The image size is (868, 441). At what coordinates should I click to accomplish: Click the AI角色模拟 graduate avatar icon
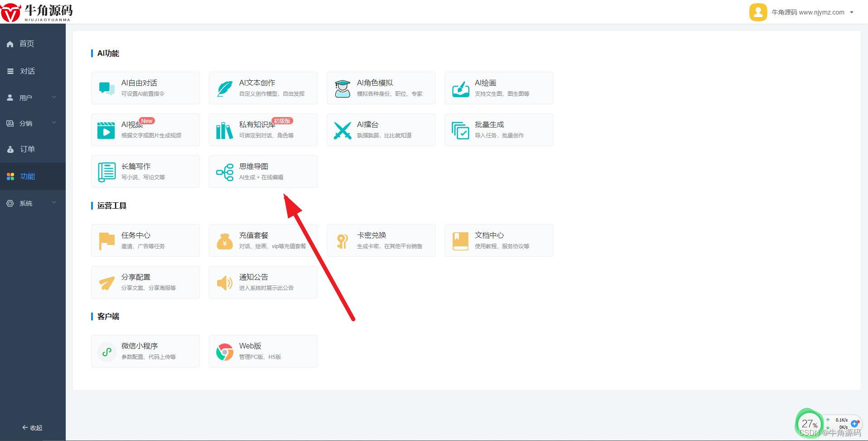[x=342, y=88]
